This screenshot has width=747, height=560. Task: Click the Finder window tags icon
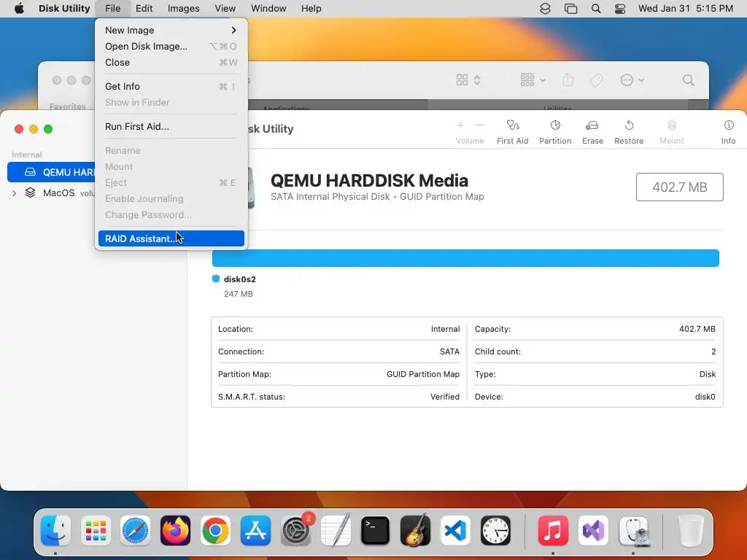click(x=597, y=80)
